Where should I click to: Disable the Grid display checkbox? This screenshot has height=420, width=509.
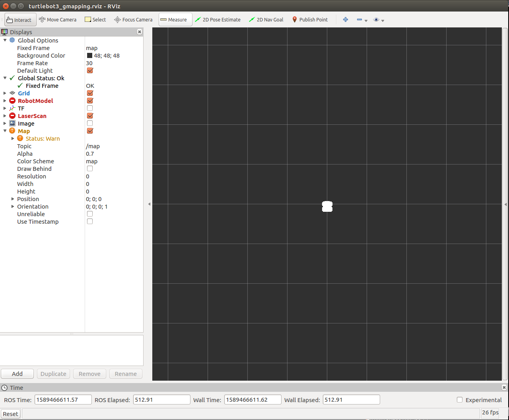(90, 93)
